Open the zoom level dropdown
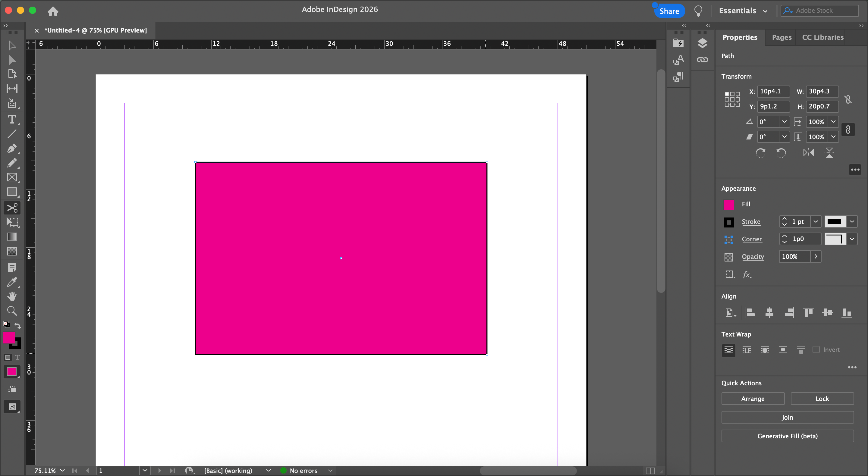 tap(62, 471)
